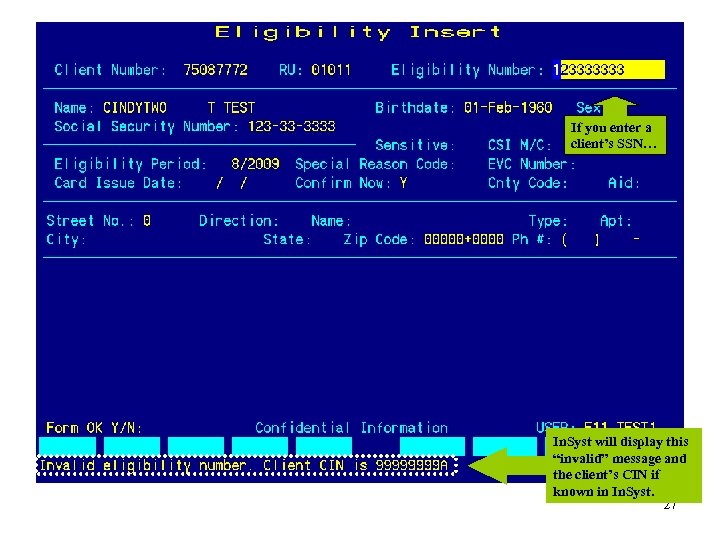Click the street Name: label after Direction
Image resolution: width=720 pixels, height=540 pixels.
331,221
